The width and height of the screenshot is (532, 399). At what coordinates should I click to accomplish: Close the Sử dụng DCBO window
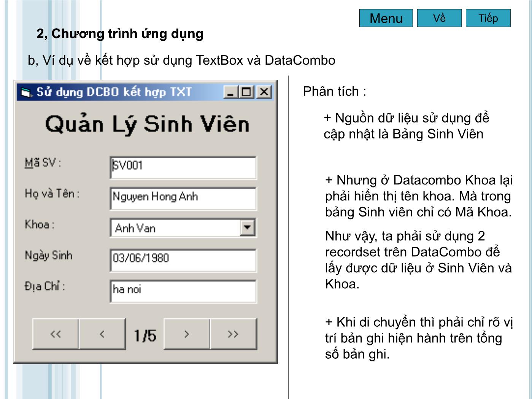click(264, 92)
